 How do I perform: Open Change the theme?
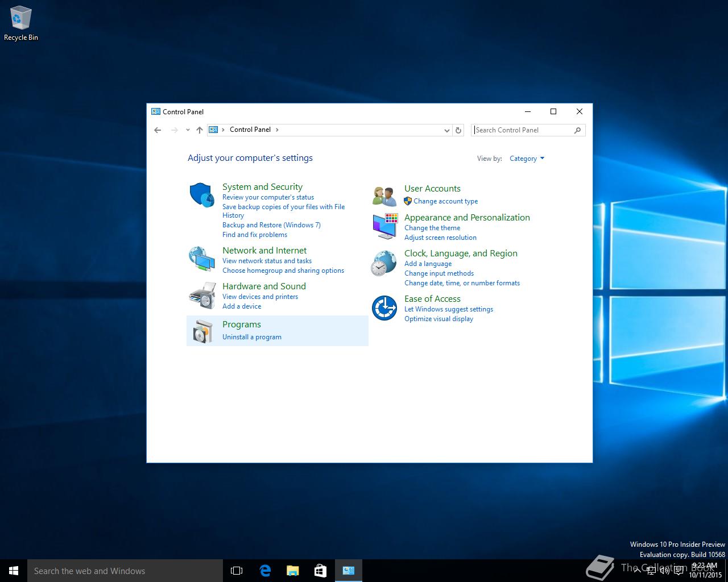click(x=432, y=228)
